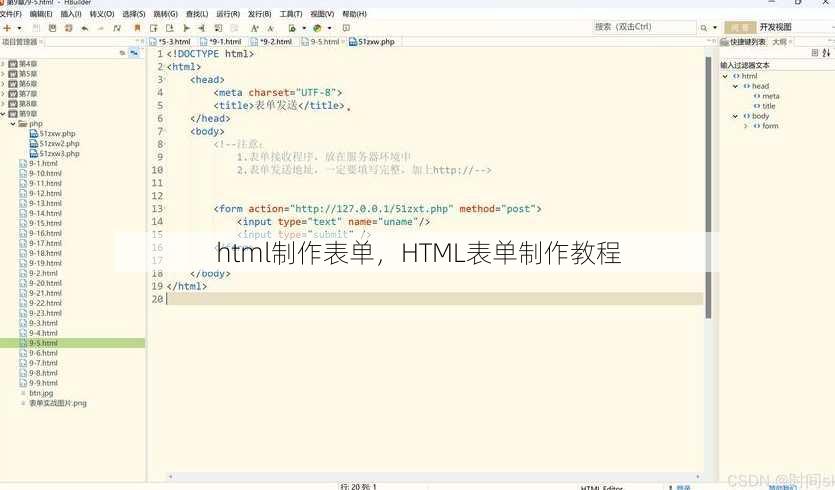Expand the 第4章 project folder
The width and height of the screenshot is (835, 490).
3,64
